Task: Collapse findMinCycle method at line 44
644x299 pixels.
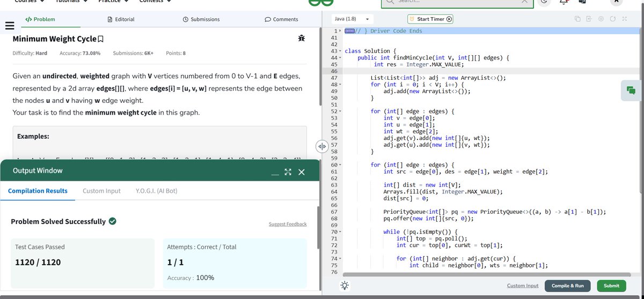Action: [341, 58]
